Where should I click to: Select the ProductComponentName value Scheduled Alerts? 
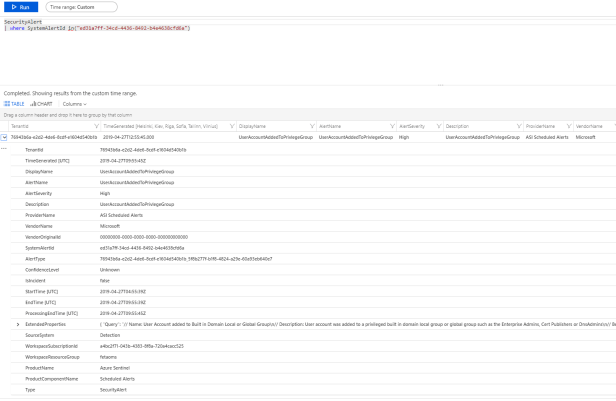(117, 379)
